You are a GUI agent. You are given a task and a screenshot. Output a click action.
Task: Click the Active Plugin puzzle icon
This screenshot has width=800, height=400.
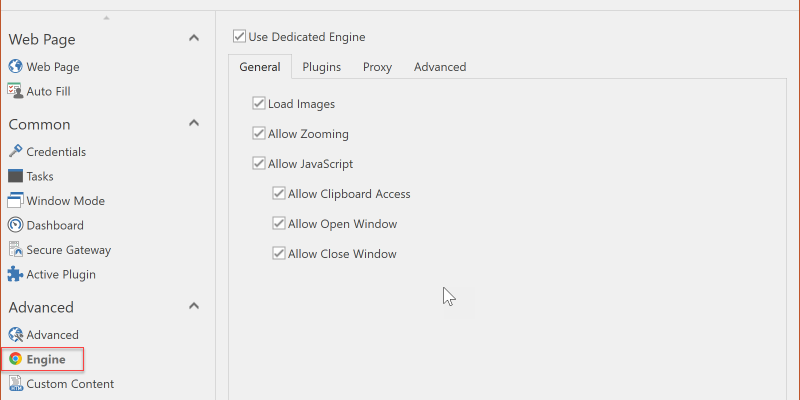[x=15, y=274]
